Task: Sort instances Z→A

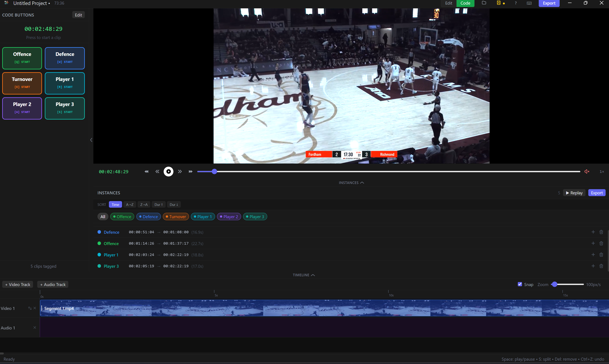Action: coord(144,204)
